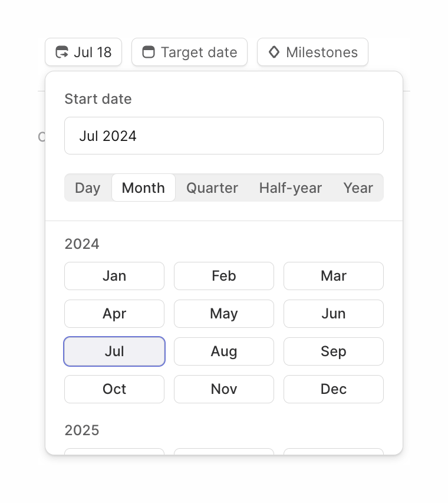Pick Aug next to the selected Jul

tap(224, 351)
